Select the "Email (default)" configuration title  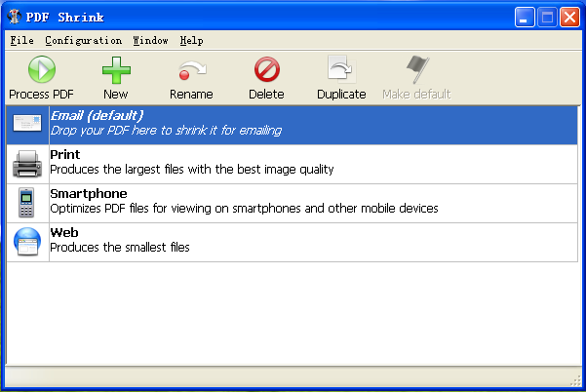[98, 115]
